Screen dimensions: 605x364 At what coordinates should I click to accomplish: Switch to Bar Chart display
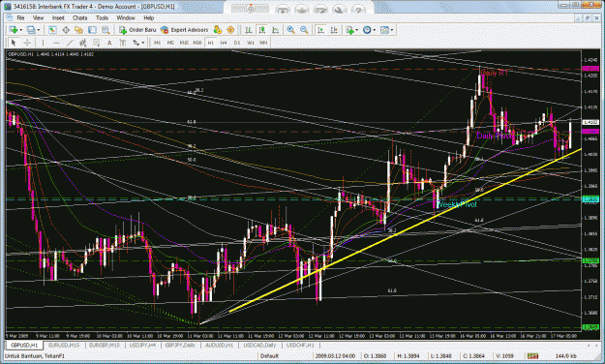pos(249,30)
